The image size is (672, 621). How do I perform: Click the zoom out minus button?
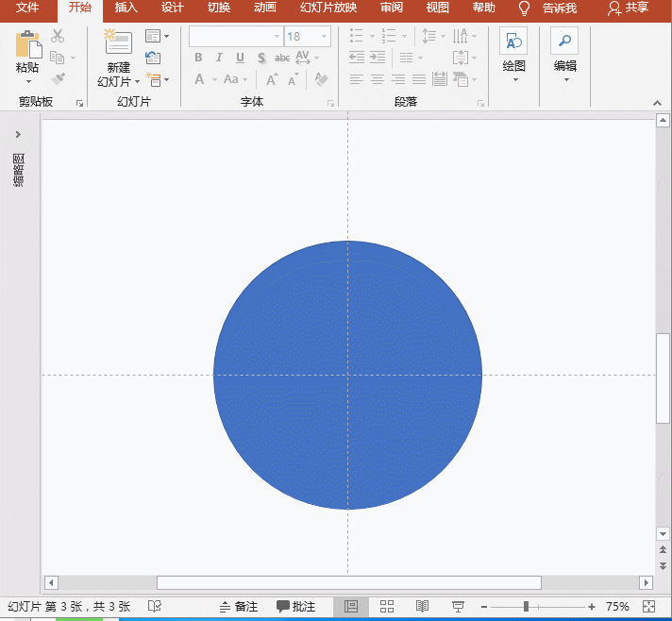[484, 607]
